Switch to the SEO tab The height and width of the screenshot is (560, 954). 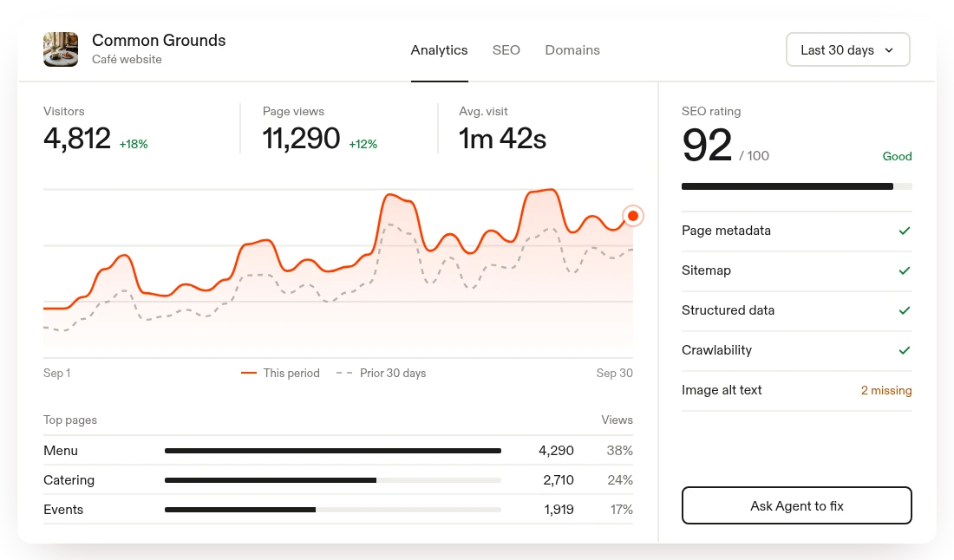(x=506, y=50)
